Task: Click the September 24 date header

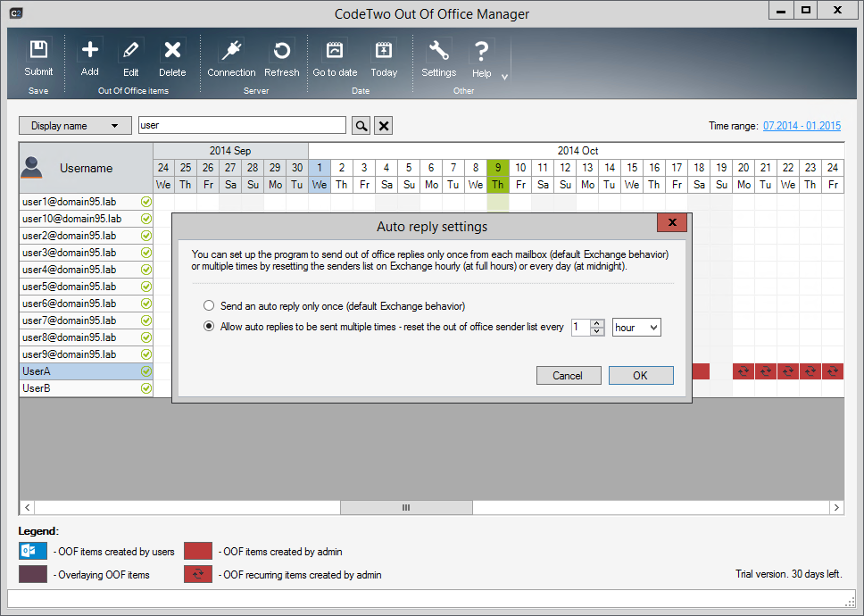Action: (163, 168)
